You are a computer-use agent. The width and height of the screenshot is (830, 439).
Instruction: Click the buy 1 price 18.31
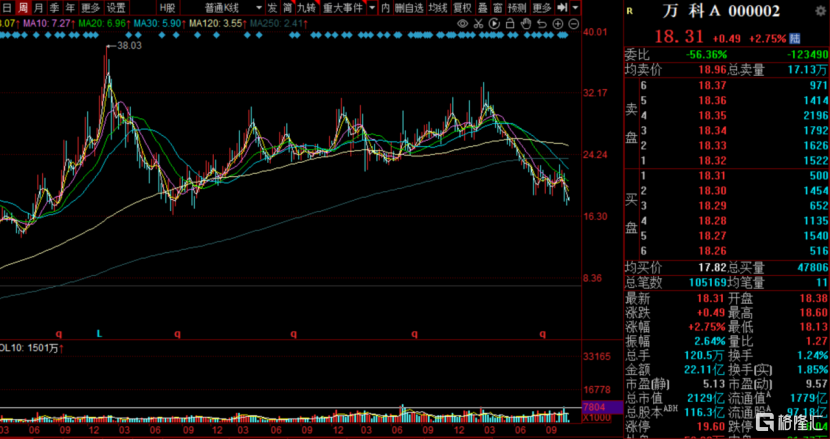711,176
